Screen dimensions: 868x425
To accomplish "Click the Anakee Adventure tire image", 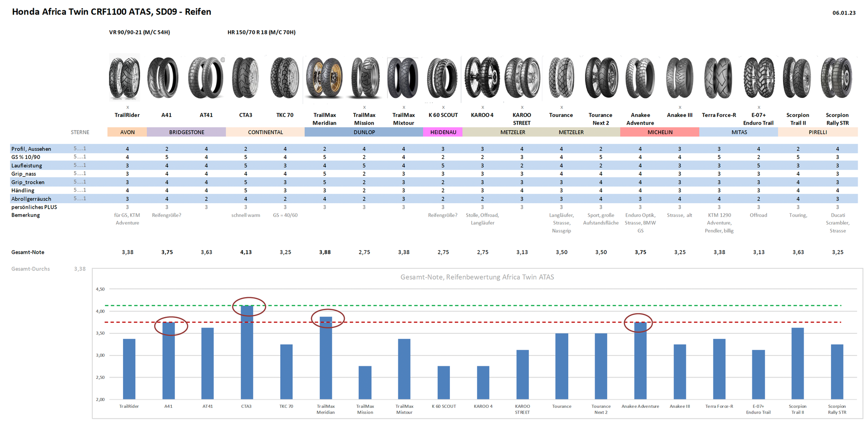I will 640,78.
